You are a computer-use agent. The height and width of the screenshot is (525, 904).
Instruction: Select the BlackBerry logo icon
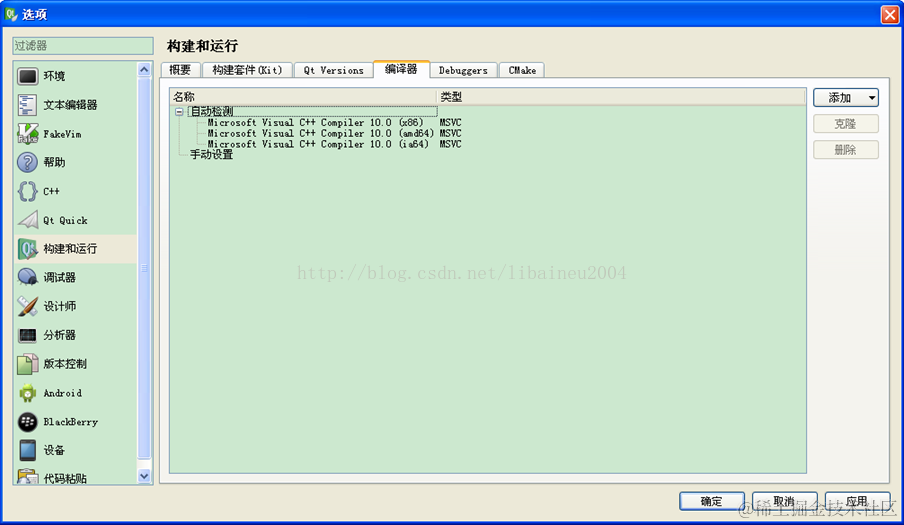tap(27, 422)
